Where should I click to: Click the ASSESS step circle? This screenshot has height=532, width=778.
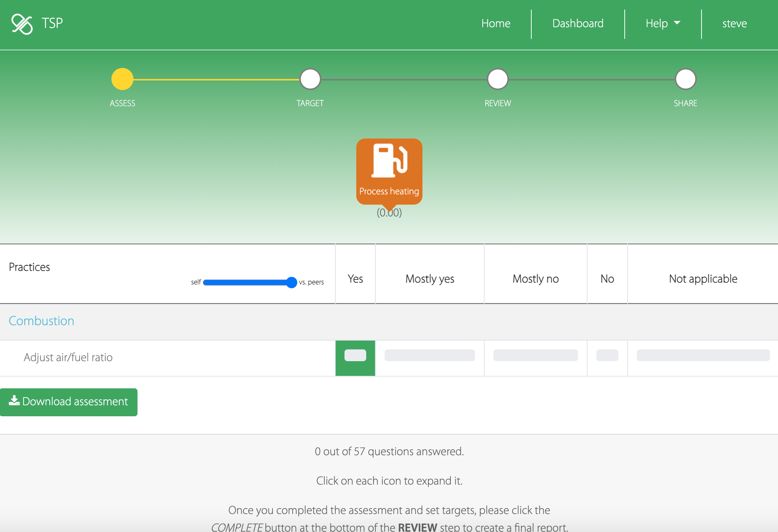coord(122,79)
